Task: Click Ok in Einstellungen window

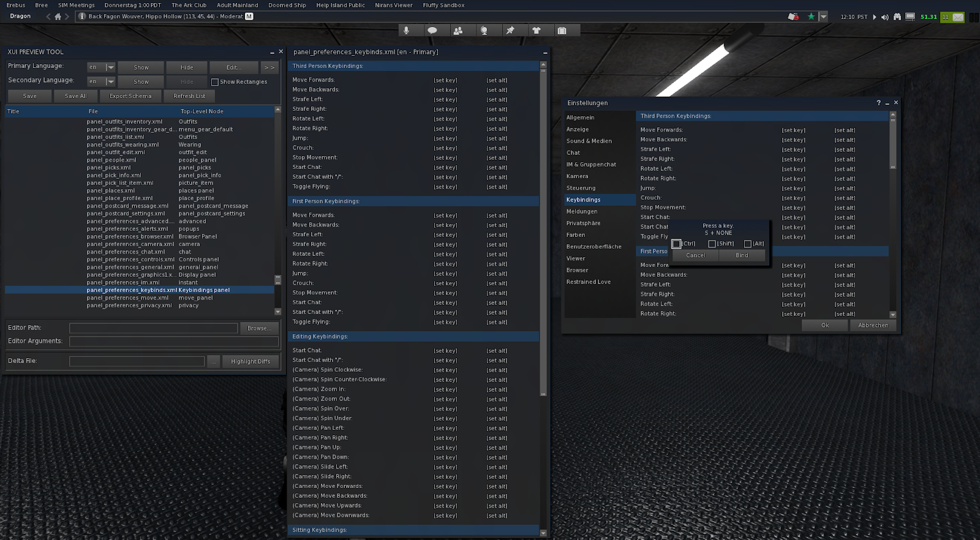Action: click(x=825, y=326)
